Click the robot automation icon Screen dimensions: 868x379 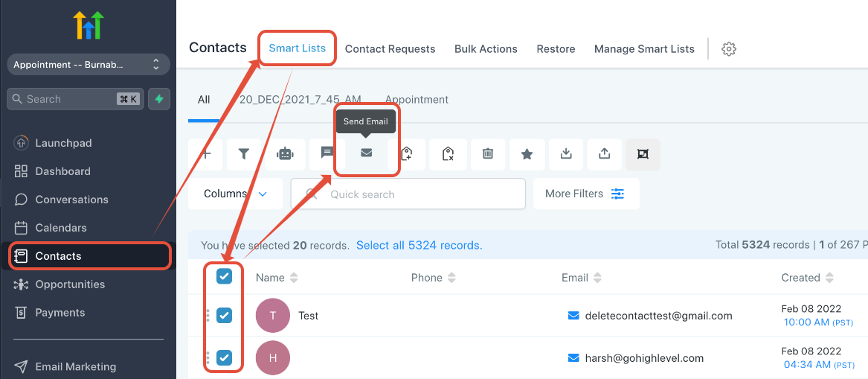click(285, 154)
